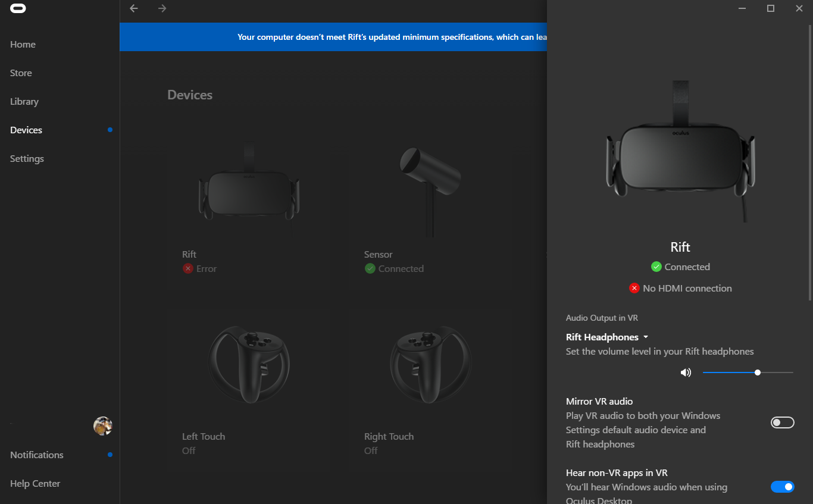Image resolution: width=813 pixels, height=504 pixels.
Task: Click the Mirror VR audio heading
Action: (x=599, y=401)
